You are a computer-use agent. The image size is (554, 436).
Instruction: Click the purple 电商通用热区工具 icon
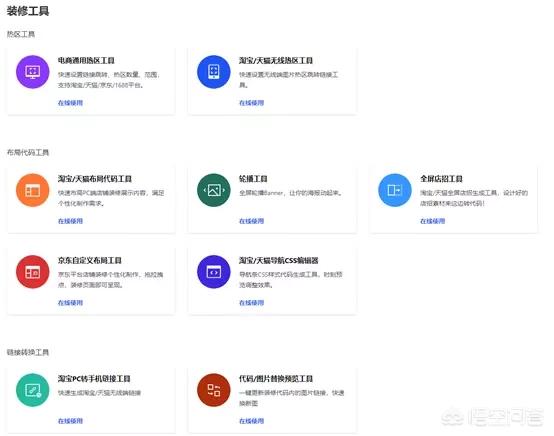coord(33,72)
